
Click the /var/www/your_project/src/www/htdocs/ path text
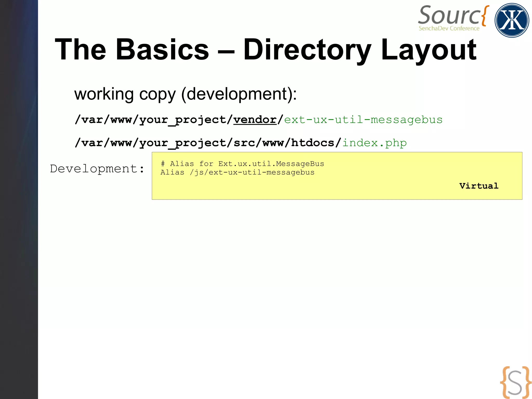pos(208,143)
